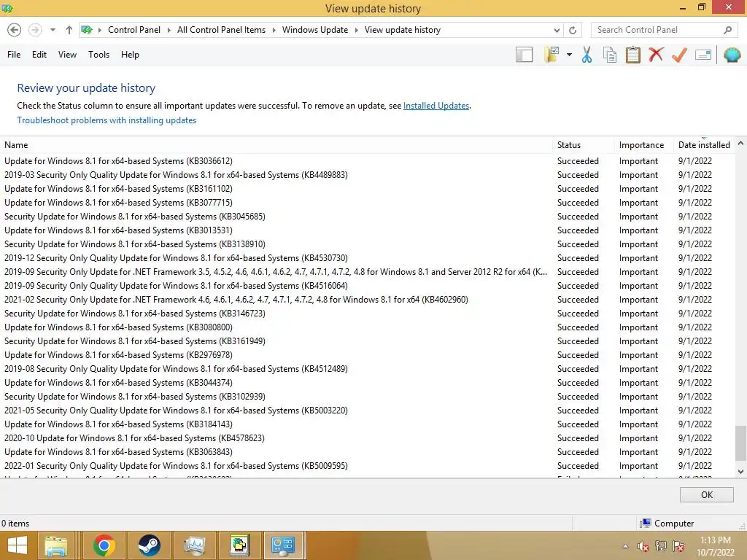This screenshot has height=560, width=747.
Task: Click the orange checkmark Properties icon
Action: coord(679,55)
